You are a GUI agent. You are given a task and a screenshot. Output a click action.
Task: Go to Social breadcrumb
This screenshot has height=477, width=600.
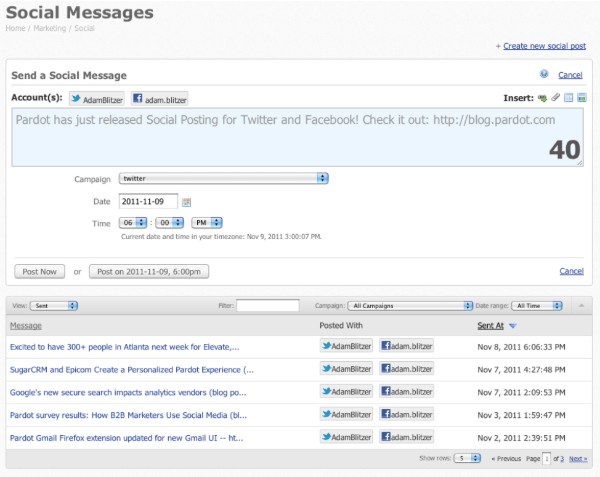[x=84, y=28]
